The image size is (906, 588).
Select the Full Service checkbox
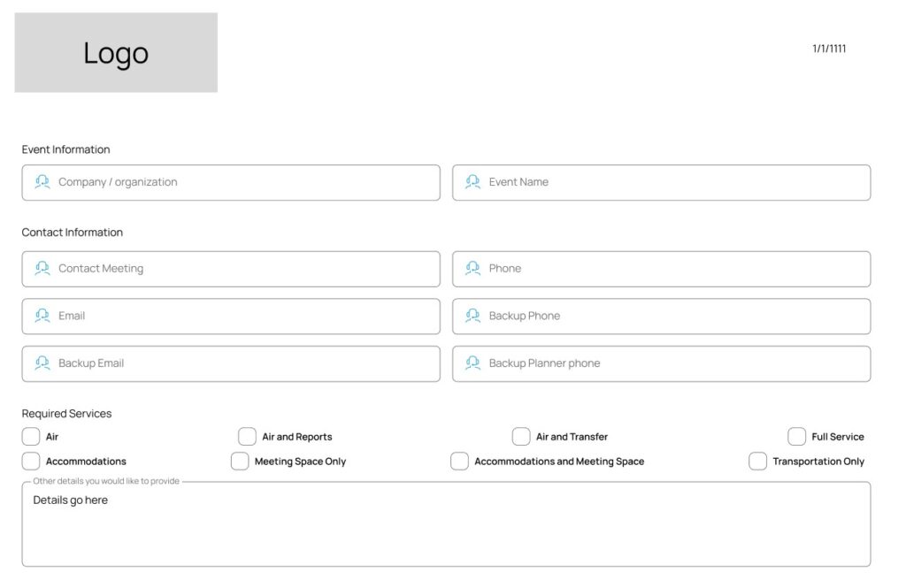pos(796,437)
